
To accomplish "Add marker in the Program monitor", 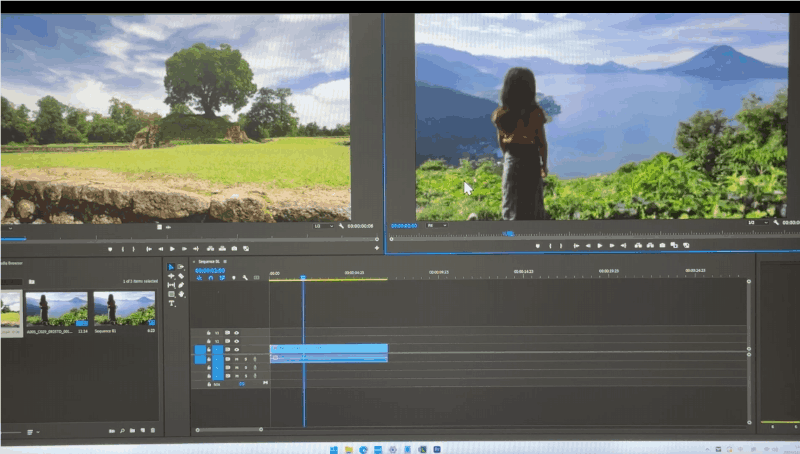I will tap(537, 246).
